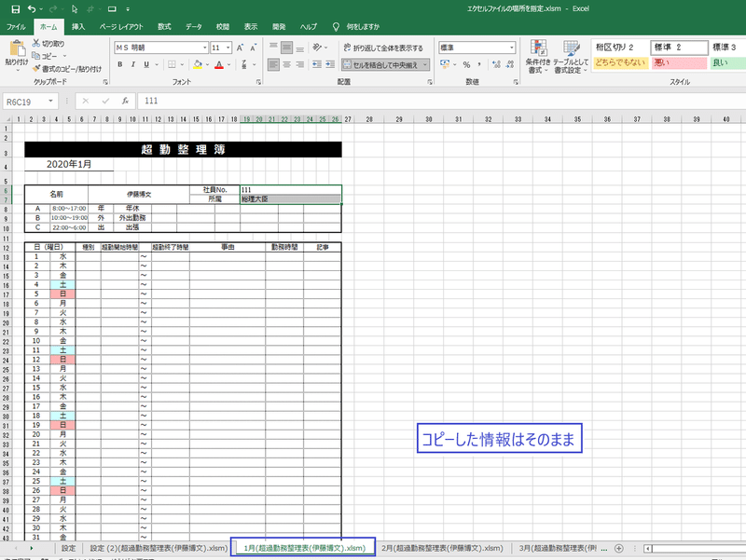
Task: Toggle Bold formatting
Action: (120, 64)
